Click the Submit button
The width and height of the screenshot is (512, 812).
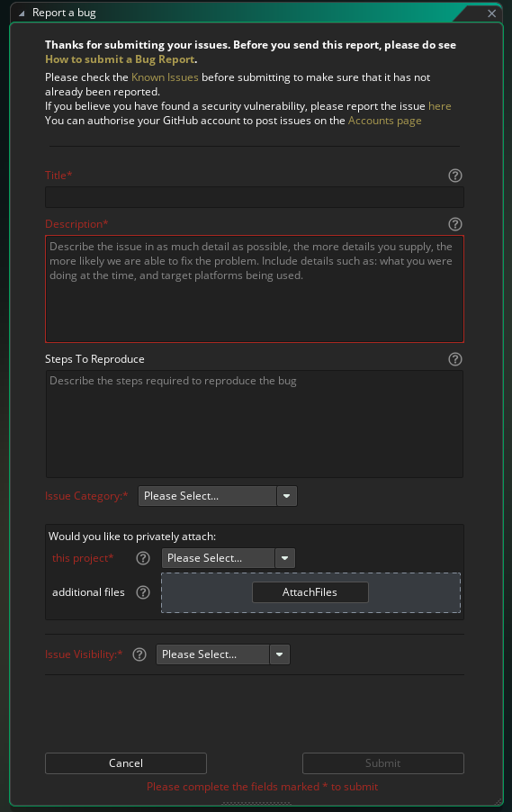[x=383, y=763]
